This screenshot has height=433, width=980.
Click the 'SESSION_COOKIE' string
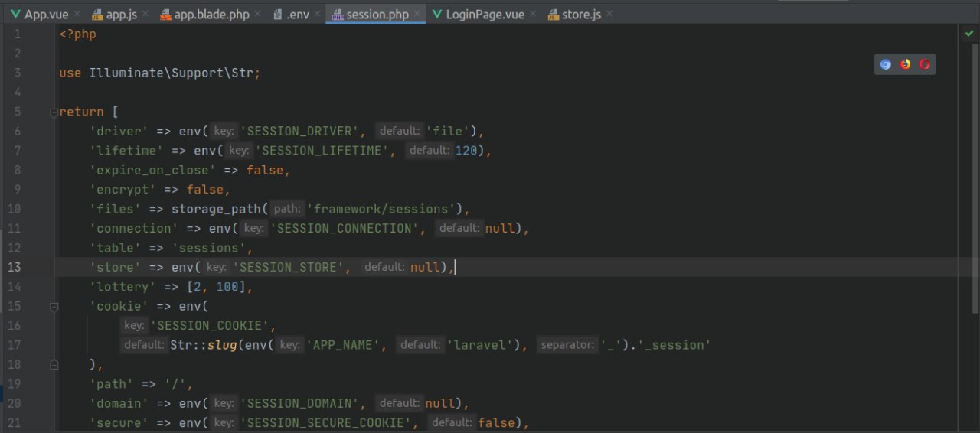click(209, 326)
